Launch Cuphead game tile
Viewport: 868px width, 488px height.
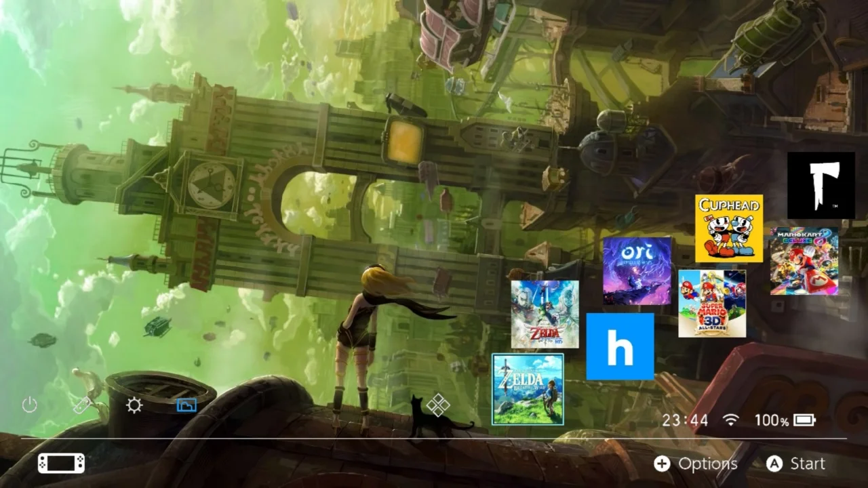[729, 228]
